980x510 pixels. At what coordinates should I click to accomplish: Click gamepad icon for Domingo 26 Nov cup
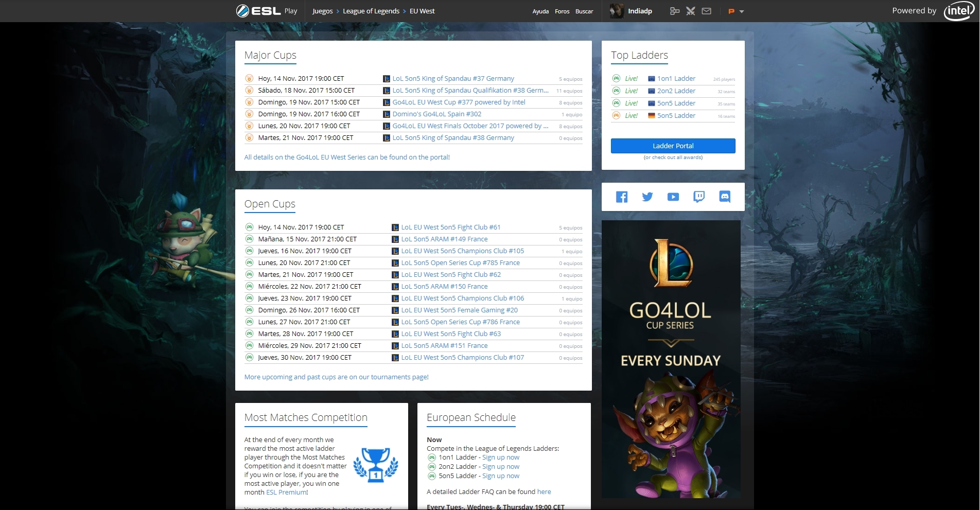click(x=249, y=310)
